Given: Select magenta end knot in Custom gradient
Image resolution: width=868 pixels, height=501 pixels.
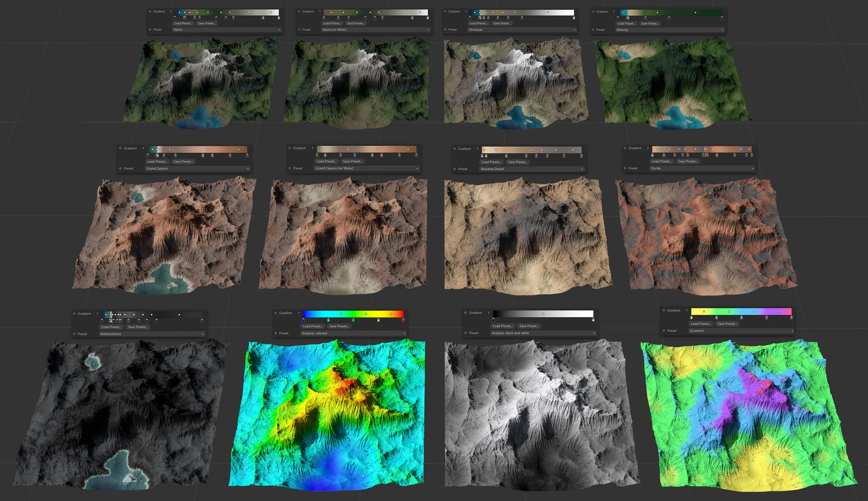Looking at the screenshot, I should tap(791, 318).
